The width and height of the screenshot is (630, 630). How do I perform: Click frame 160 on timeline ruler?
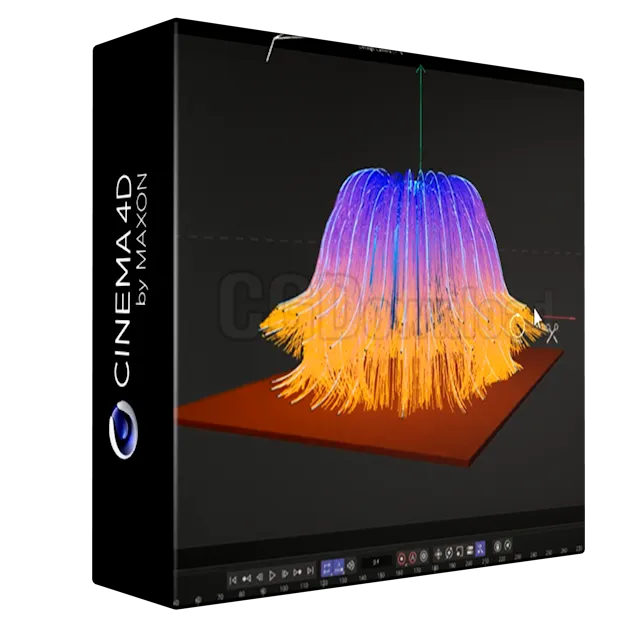(399, 572)
